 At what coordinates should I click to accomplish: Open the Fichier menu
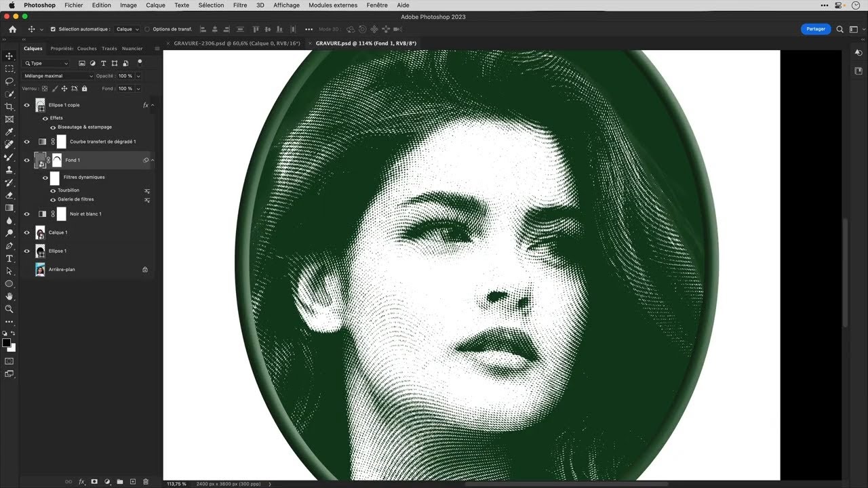tap(74, 5)
